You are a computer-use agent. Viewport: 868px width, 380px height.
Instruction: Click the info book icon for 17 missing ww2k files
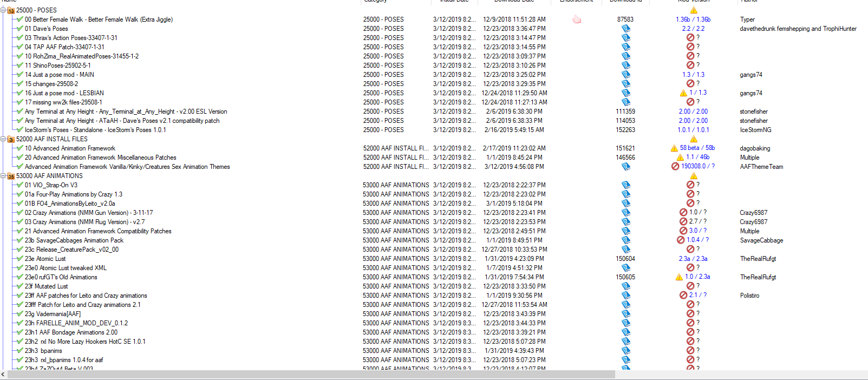pyautogui.click(x=625, y=102)
